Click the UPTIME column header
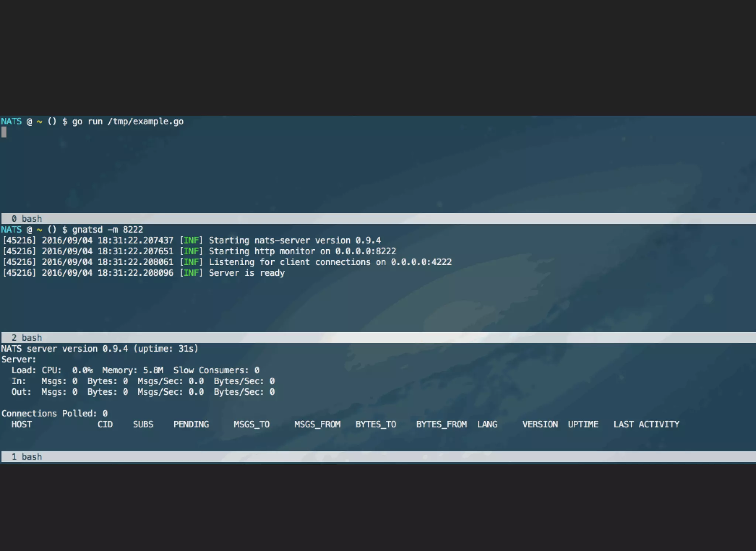 (x=583, y=424)
